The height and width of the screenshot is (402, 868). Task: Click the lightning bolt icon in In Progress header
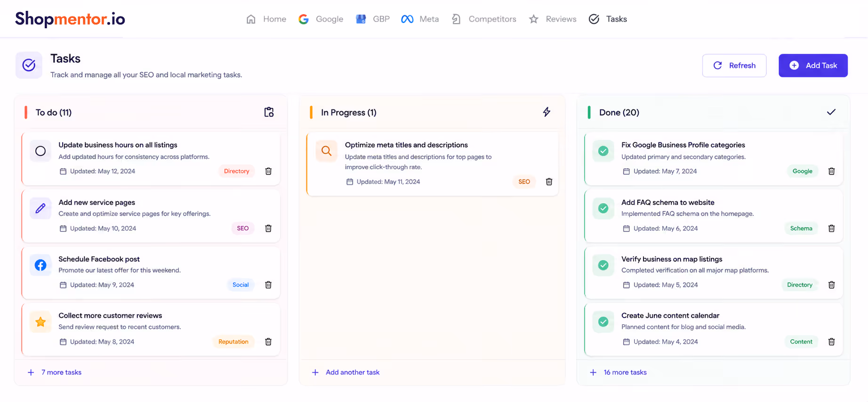pos(547,112)
